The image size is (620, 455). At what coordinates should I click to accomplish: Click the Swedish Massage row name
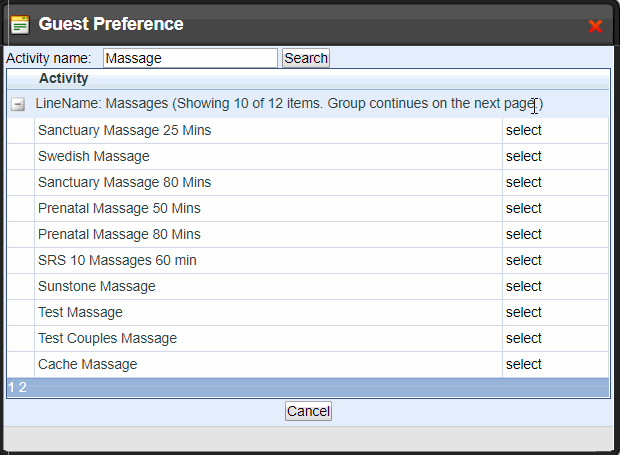click(x=94, y=157)
